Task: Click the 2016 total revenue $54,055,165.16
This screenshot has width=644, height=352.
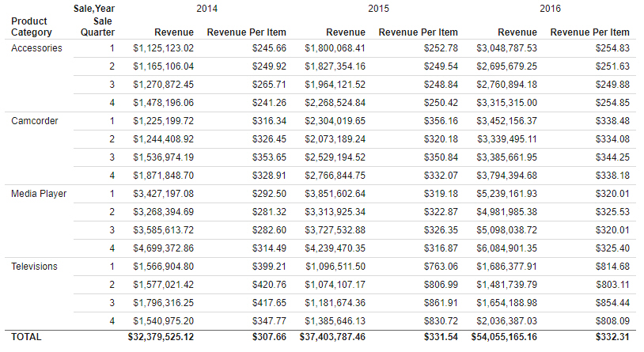Action: tap(504, 337)
